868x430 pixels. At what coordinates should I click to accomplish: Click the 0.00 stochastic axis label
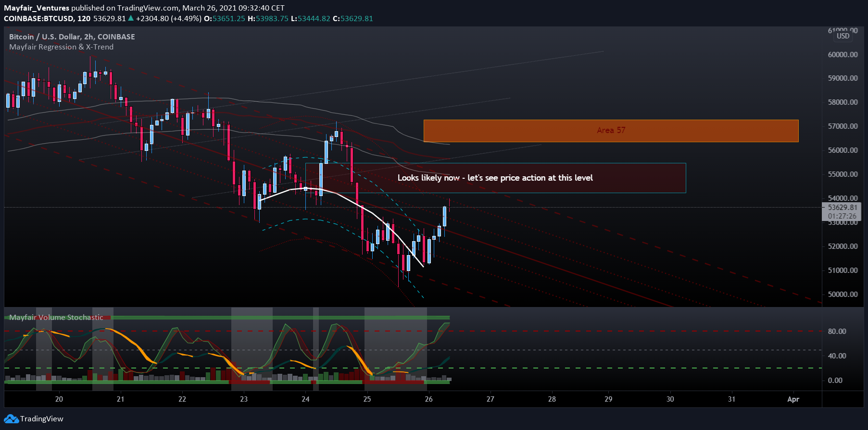(835, 381)
